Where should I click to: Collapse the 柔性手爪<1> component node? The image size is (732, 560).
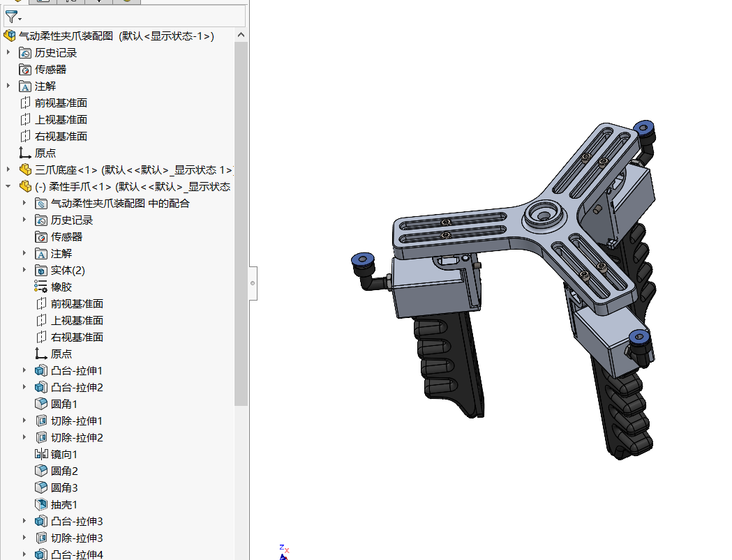[x=8, y=186]
